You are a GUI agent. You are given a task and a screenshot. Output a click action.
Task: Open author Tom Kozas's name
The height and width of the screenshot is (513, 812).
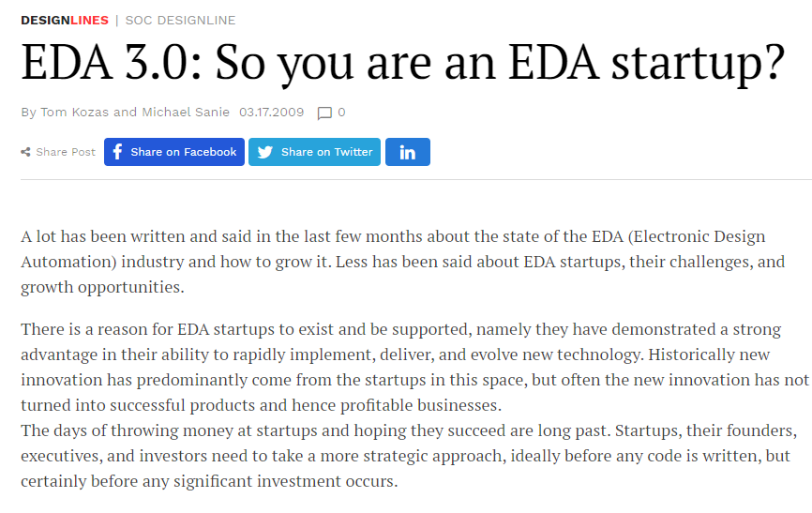point(75,112)
